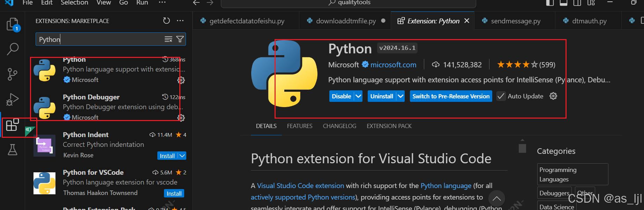Viewport: 644px width, 210px height.
Task: Open manage gear for Python Debugger extension
Action: pos(181,118)
